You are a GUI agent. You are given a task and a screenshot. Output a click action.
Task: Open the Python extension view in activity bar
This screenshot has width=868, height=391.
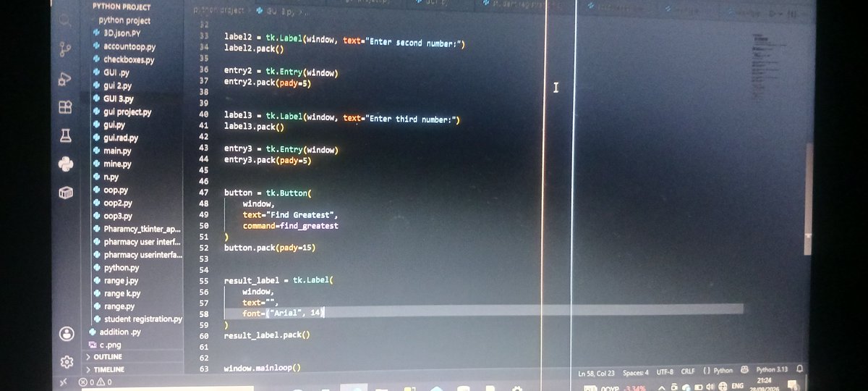[x=66, y=164]
